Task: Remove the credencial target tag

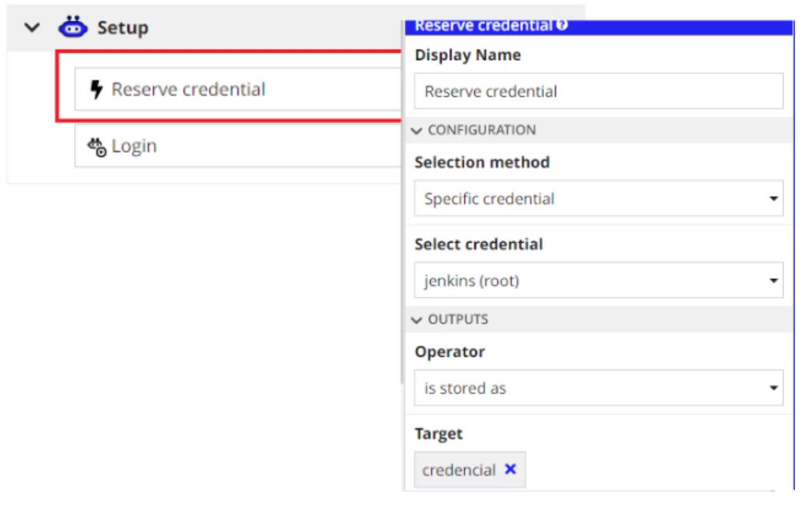Action: (x=511, y=469)
